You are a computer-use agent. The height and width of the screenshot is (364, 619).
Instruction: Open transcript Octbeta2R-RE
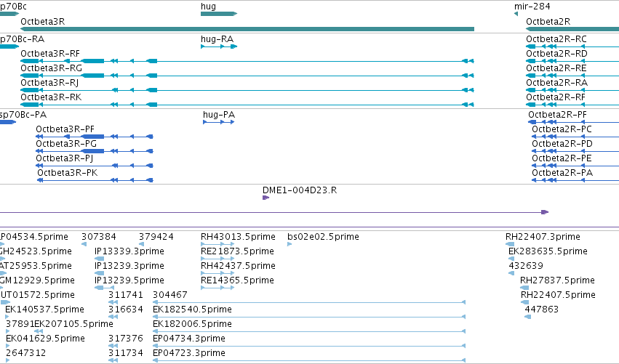pyautogui.click(x=556, y=68)
